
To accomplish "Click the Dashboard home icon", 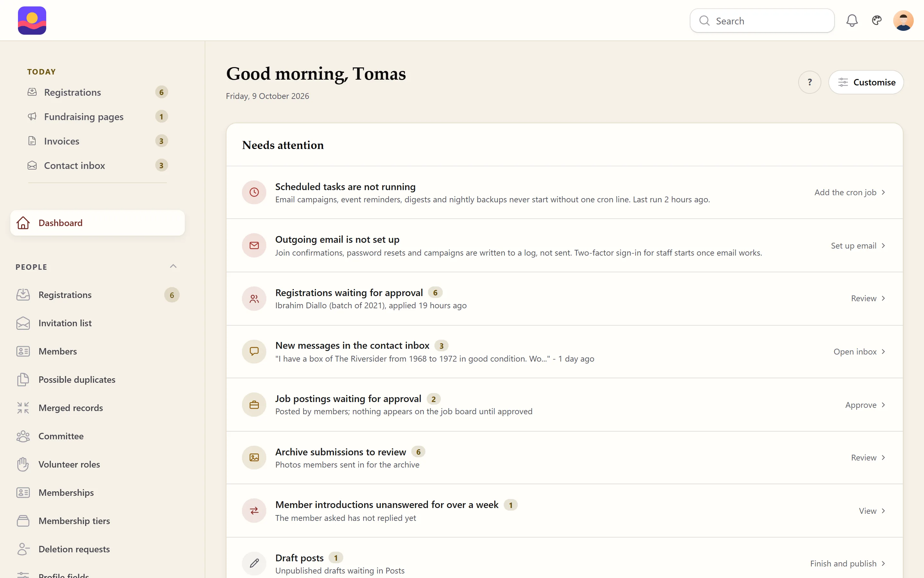I will click(x=23, y=223).
